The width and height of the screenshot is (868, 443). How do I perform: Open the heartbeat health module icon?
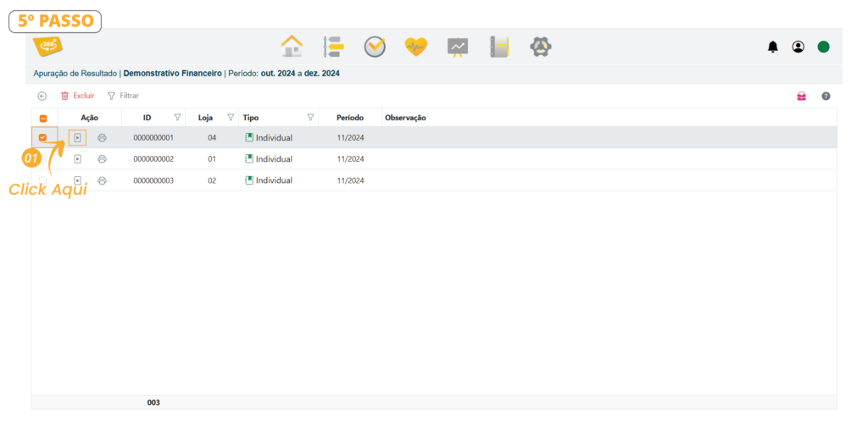[x=415, y=47]
